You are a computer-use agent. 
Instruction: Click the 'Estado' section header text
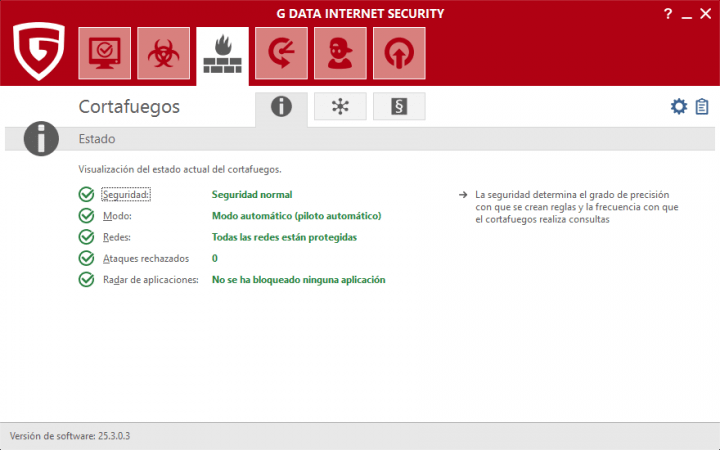[x=97, y=139]
